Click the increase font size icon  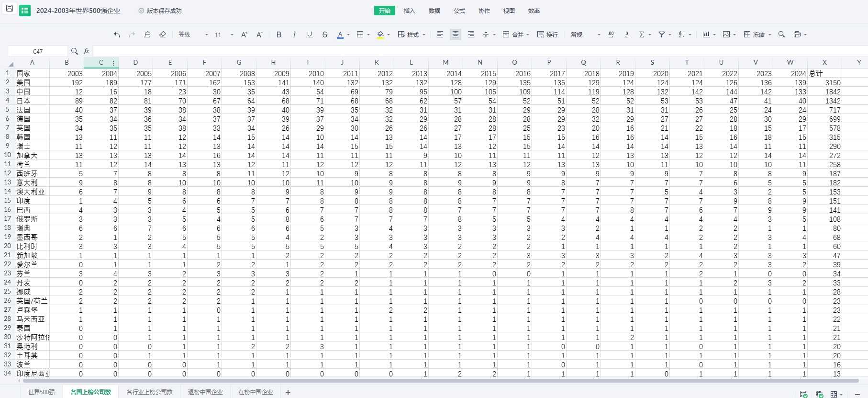pos(244,34)
